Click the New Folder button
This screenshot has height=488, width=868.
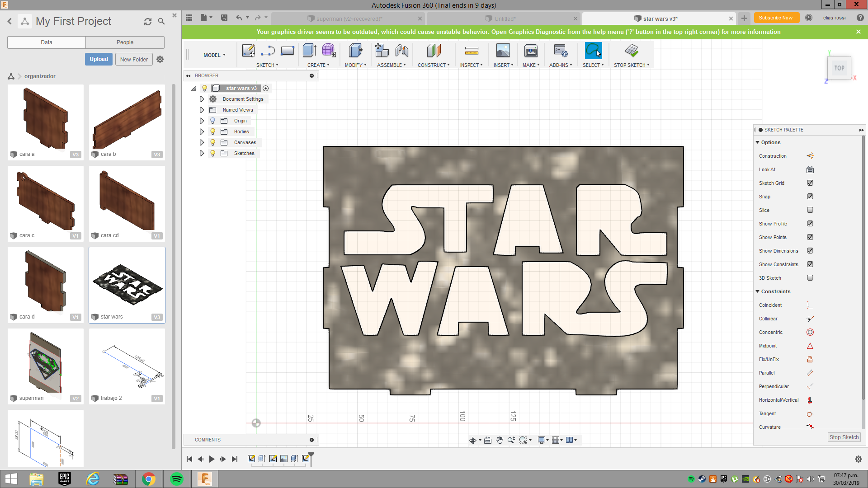(x=134, y=59)
